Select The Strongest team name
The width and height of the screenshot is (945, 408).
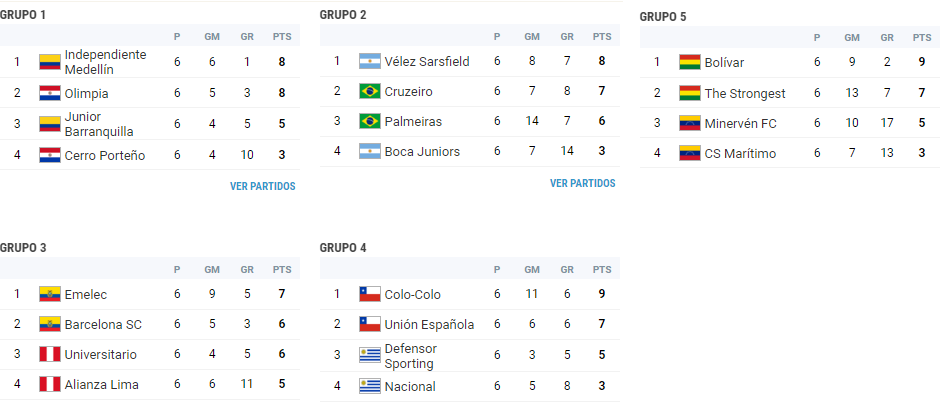(745, 94)
